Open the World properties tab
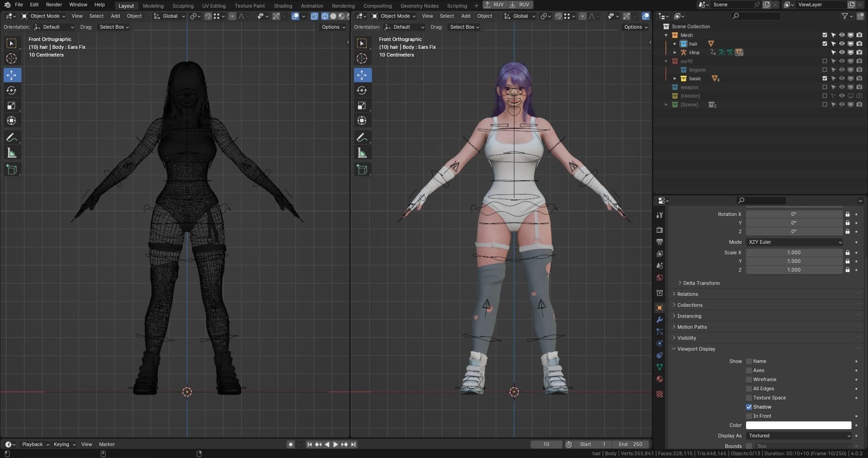 (659, 278)
